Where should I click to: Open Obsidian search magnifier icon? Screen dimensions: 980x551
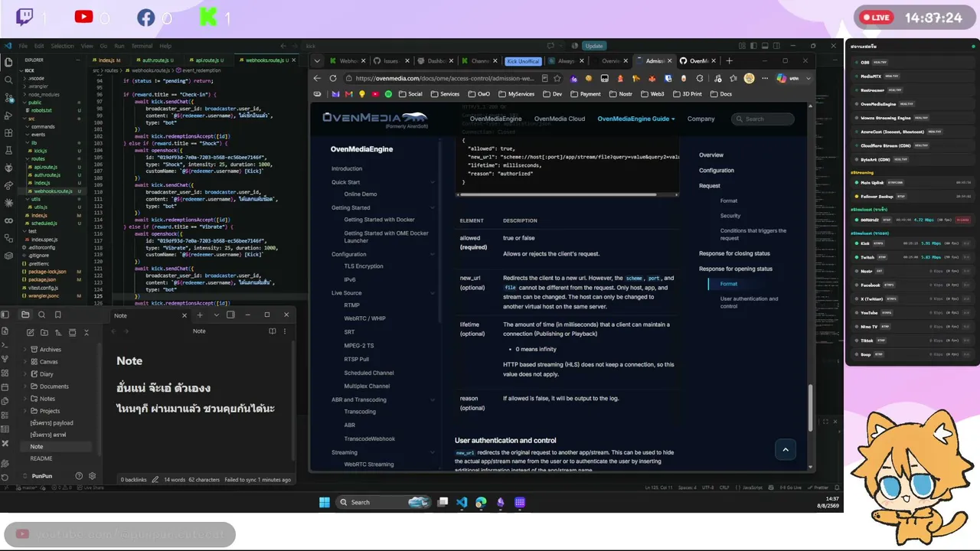tap(41, 315)
